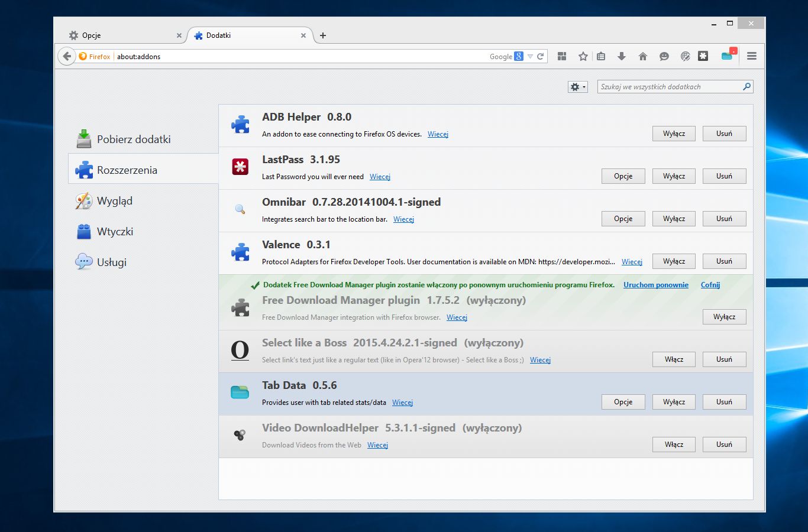The height and width of the screenshot is (532, 808).
Task: Close the Dodatki tab
Action: (x=303, y=35)
